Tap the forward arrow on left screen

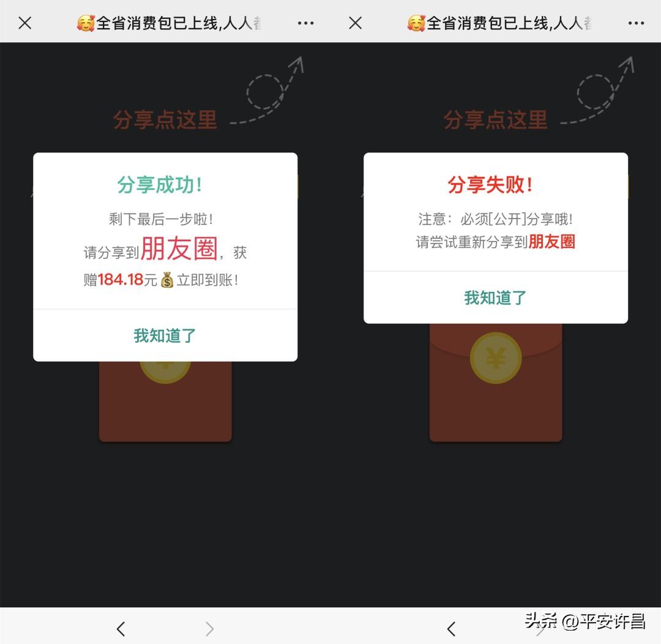(209, 628)
